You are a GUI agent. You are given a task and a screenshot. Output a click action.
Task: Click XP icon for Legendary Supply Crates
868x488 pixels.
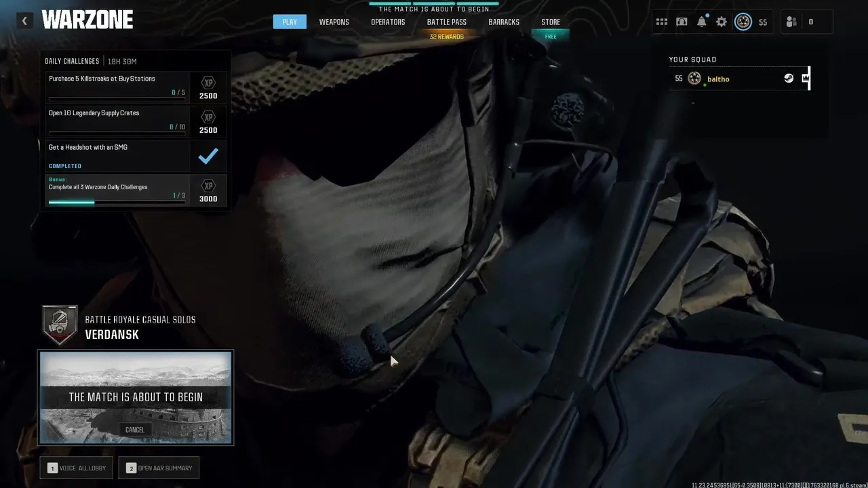coord(208,117)
